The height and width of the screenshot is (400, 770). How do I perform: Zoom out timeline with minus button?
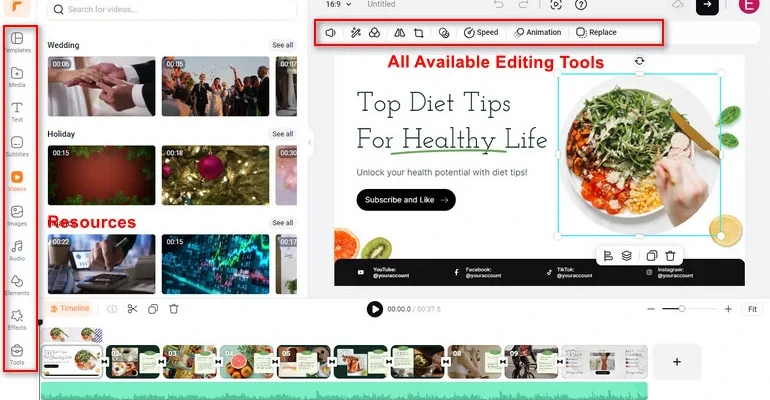651,309
